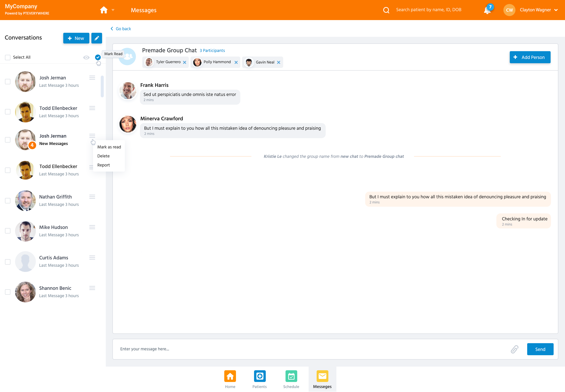Image resolution: width=565 pixels, height=392 pixels.
Task: Toggle the eye visibility icon
Action: (86, 58)
